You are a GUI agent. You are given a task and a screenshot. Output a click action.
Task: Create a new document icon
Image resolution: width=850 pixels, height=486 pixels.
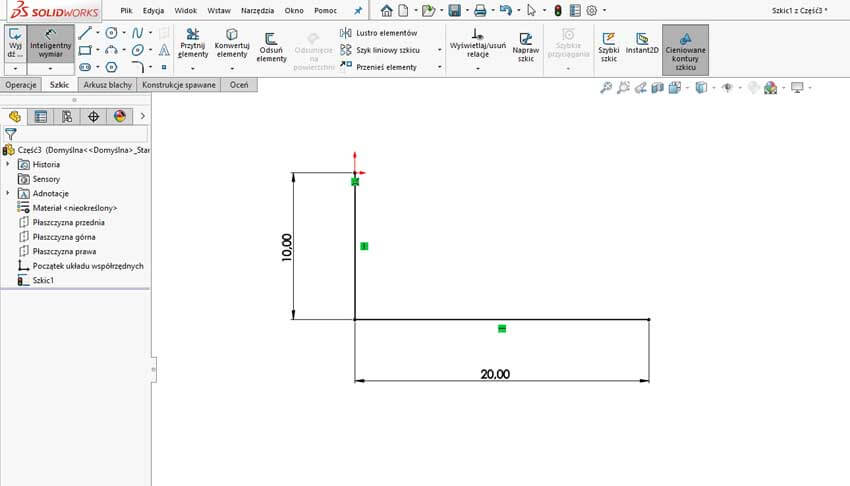pyautogui.click(x=403, y=10)
